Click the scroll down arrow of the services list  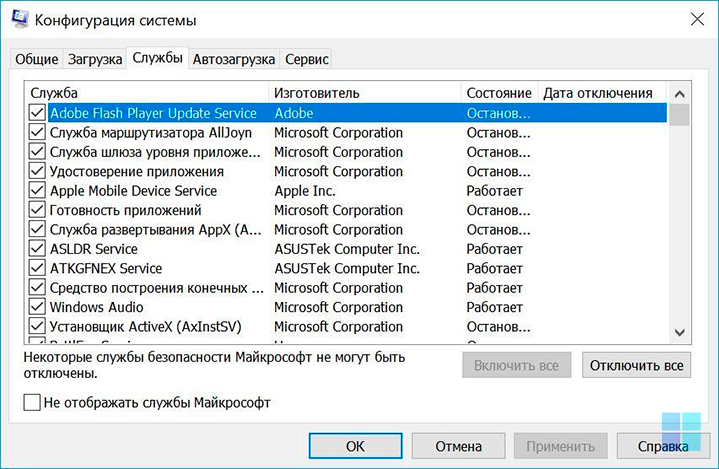click(680, 332)
